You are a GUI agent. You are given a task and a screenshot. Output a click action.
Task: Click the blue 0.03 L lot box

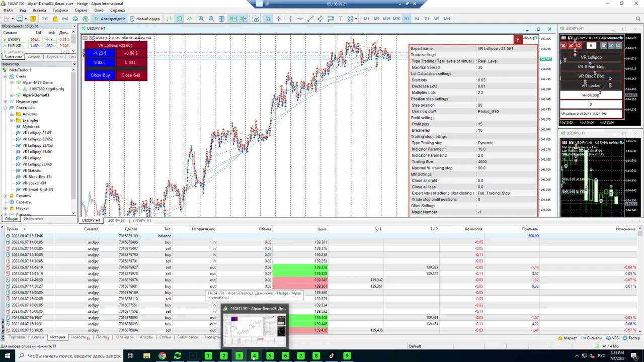pyautogui.click(x=100, y=62)
